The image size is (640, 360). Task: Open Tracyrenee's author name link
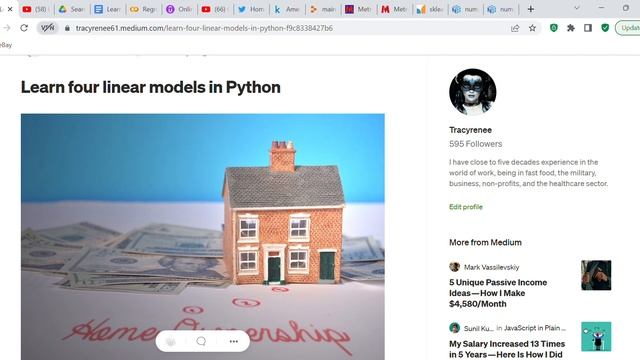point(470,130)
